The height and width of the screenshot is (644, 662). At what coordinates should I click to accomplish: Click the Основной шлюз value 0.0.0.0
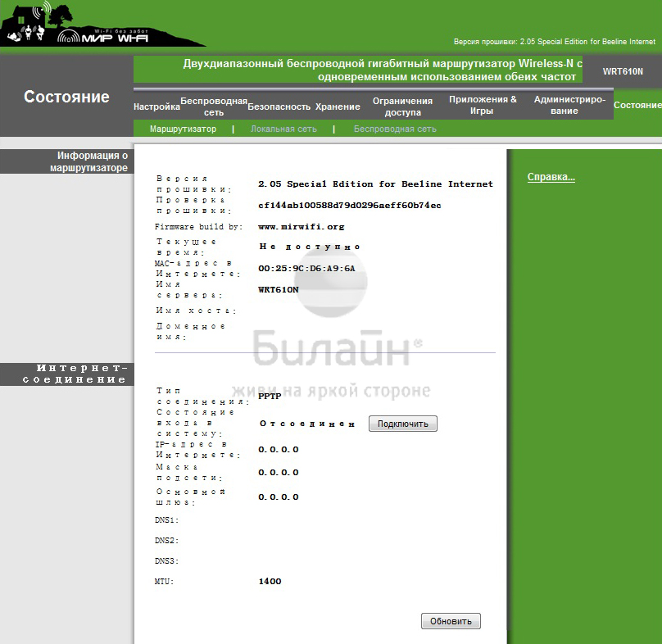(279, 497)
